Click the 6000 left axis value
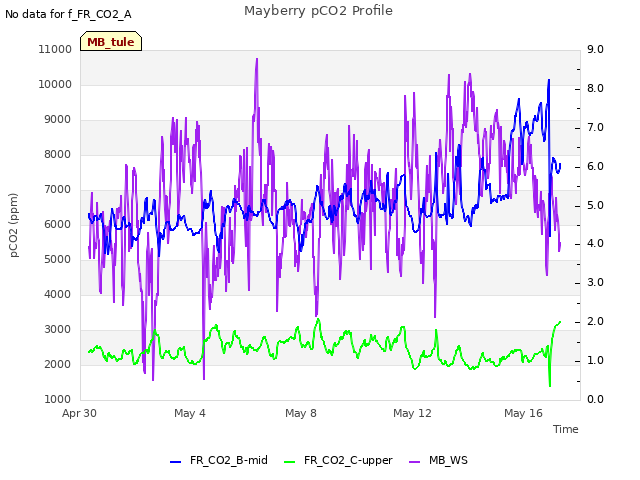The image size is (640, 480). coord(58,224)
